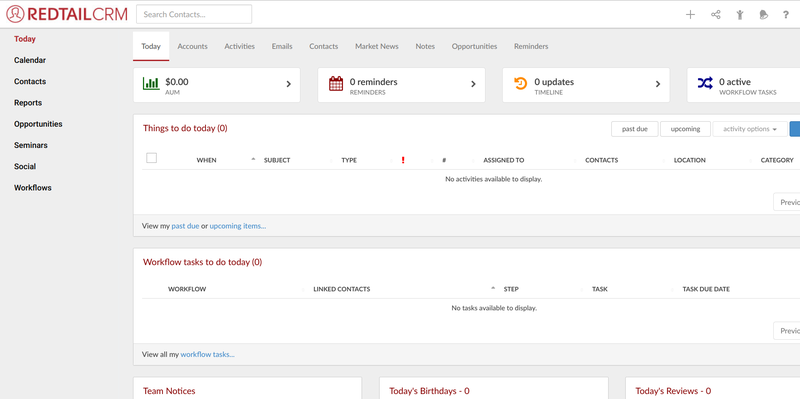Click the CATEGORY column header
The image size is (800, 399).
777,160
